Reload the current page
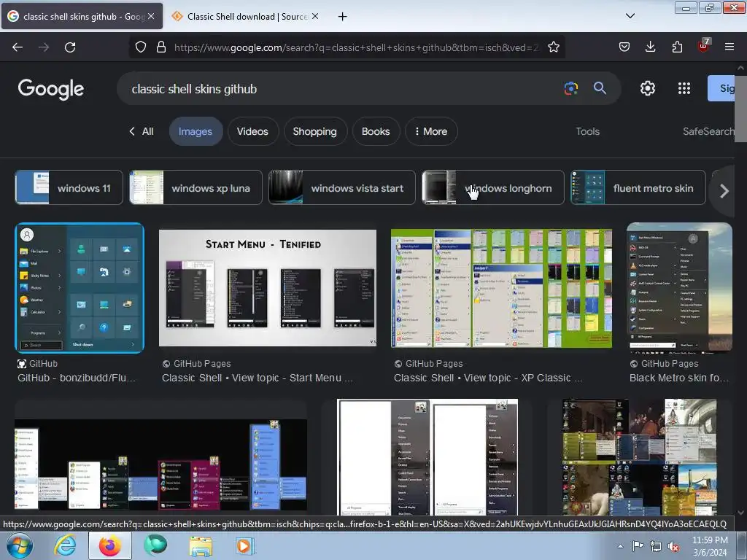The width and height of the screenshot is (747, 560). 70,47
